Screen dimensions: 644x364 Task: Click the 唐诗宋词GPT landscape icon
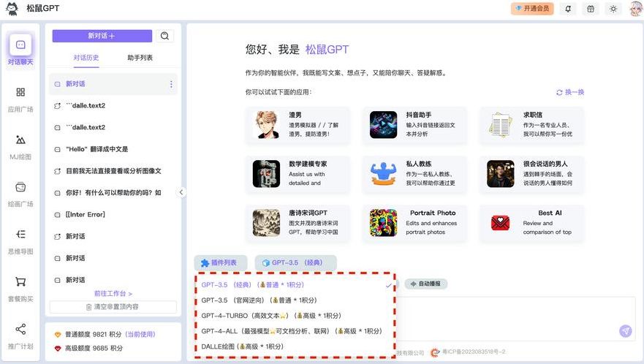tap(266, 223)
